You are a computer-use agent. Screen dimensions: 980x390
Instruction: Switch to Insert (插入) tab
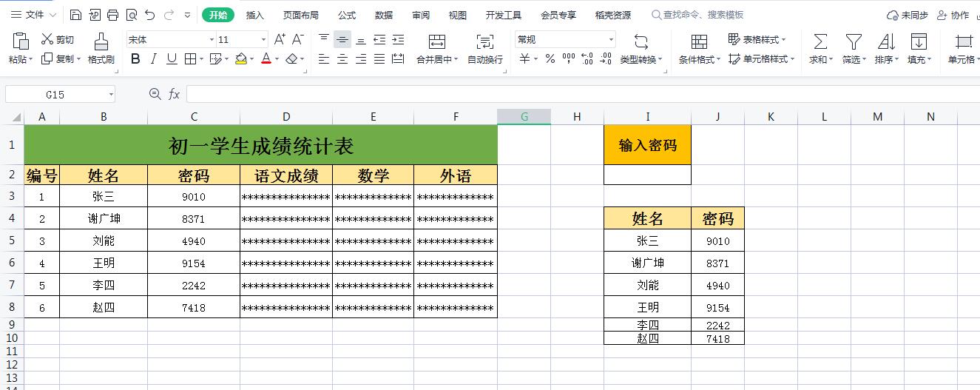click(x=255, y=15)
